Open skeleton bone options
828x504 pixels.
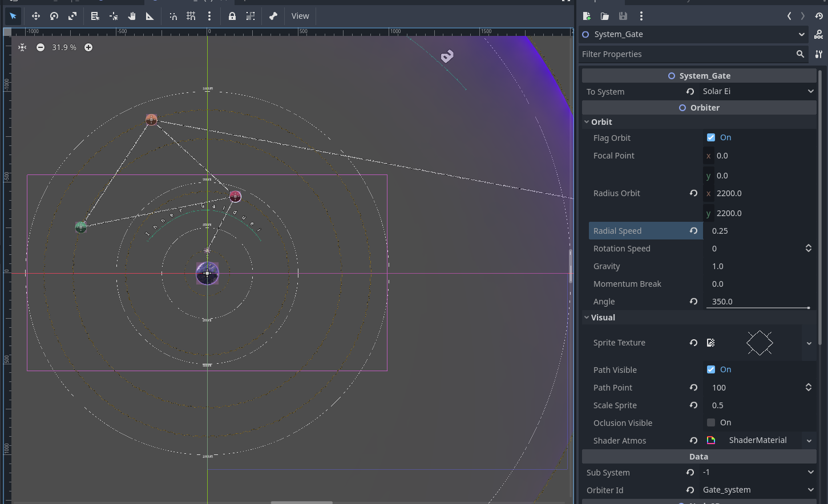(x=273, y=16)
